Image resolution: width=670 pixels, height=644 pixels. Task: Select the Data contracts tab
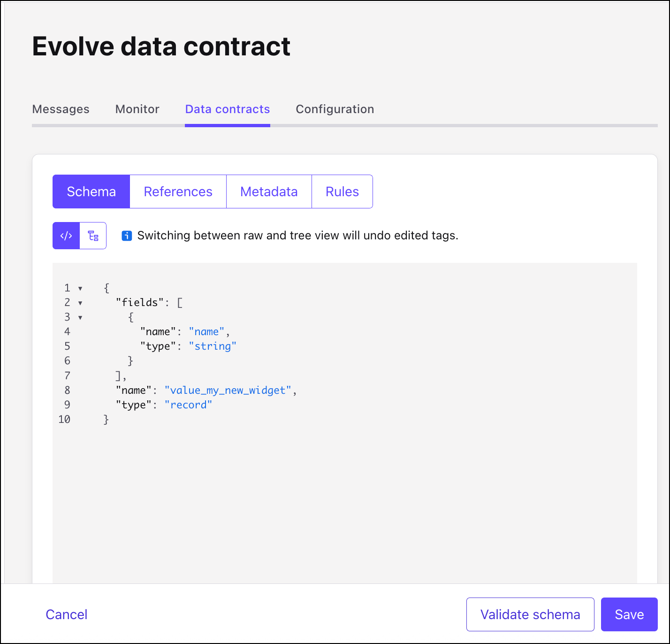pyautogui.click(x=228, y=109)
